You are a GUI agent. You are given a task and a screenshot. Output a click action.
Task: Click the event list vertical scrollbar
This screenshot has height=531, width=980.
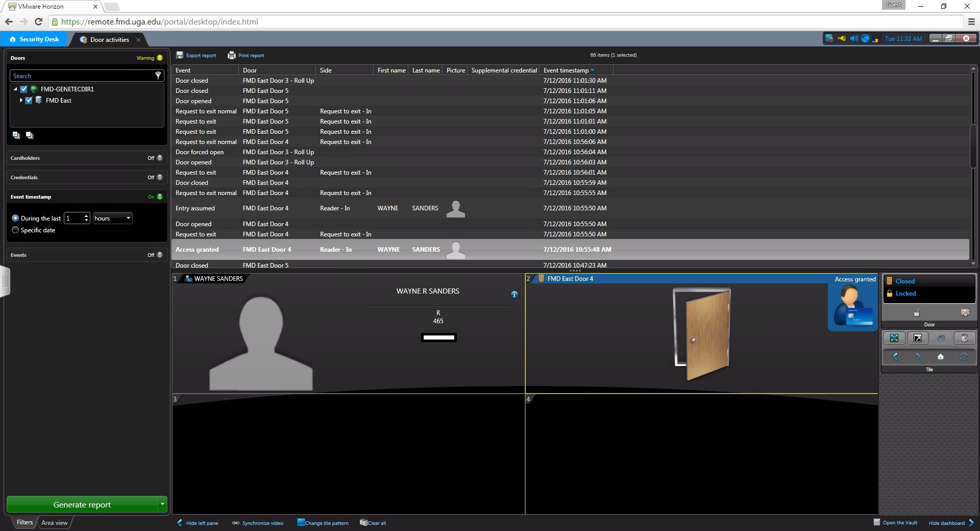(x=973, y=146)
